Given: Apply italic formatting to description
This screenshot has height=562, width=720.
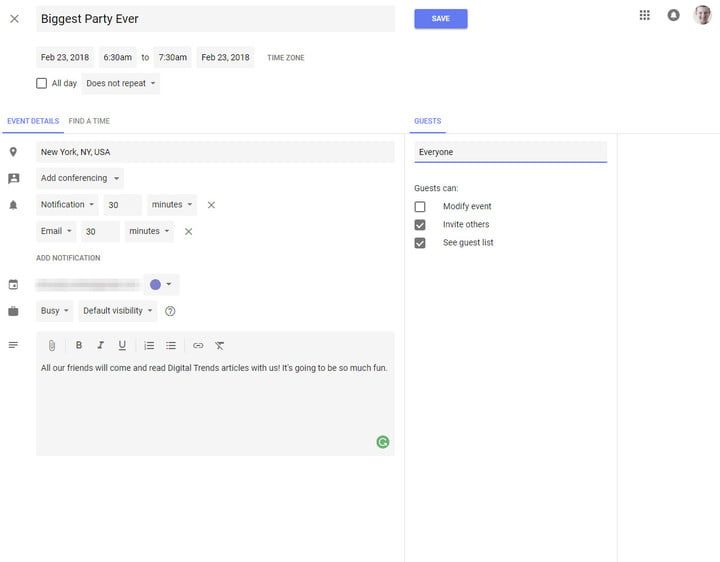Looking at the screenshot, I should click(100, 346).
